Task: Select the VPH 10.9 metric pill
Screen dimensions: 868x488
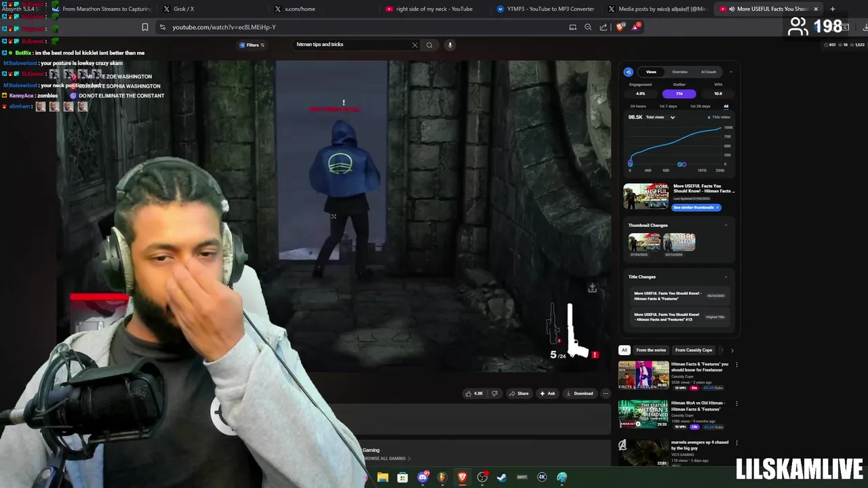Action: click(718, 94)
